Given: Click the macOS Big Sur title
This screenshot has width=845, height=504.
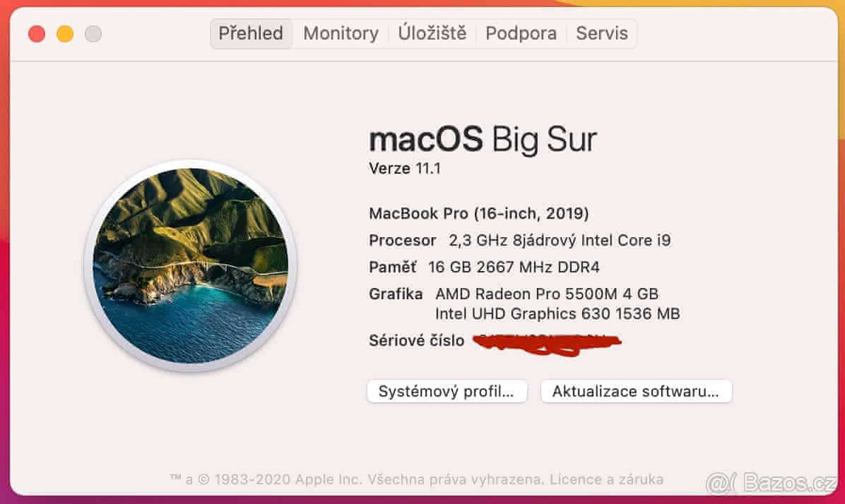Looking at the screenshot, I should click(483, 139).
